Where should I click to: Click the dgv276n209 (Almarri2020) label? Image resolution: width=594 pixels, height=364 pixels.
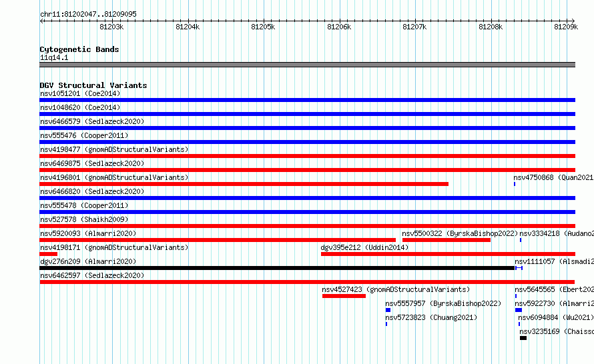coord(88,261)
